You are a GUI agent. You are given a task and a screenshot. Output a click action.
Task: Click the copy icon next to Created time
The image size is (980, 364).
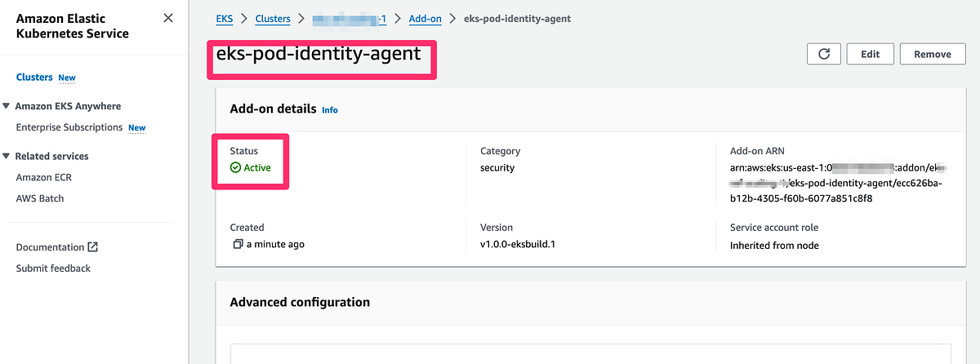point(238,244)
